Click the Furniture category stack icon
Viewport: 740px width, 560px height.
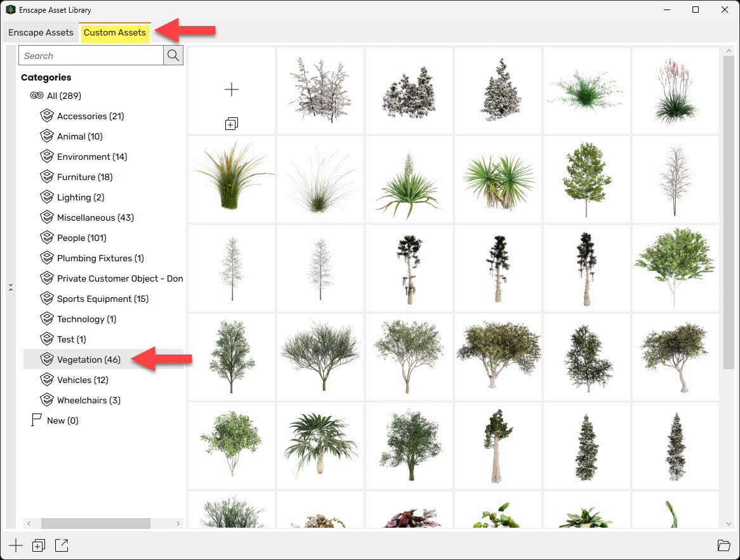tap(47, 176)
